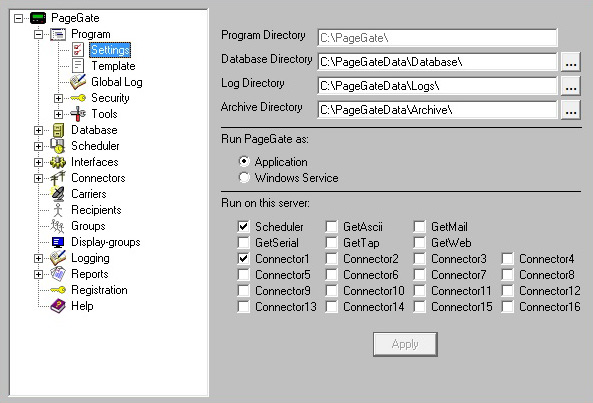Screen dimensions: 593x403
Task: Click the Program node icon
Action: coord(58,34)
